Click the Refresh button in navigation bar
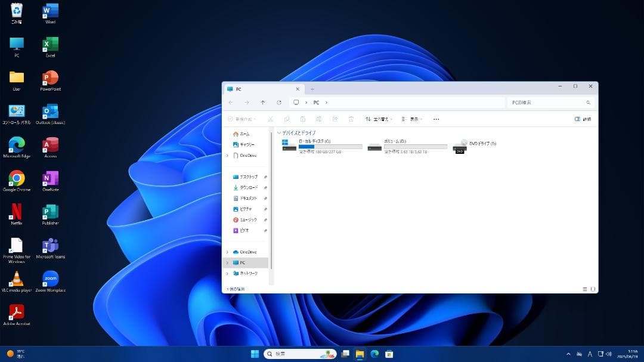 (x=280, y=102)
